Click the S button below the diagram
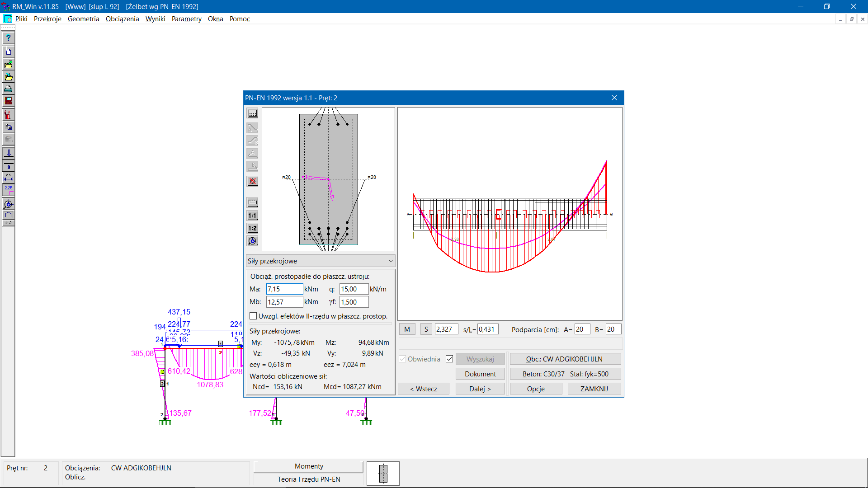 click(426, 329)
